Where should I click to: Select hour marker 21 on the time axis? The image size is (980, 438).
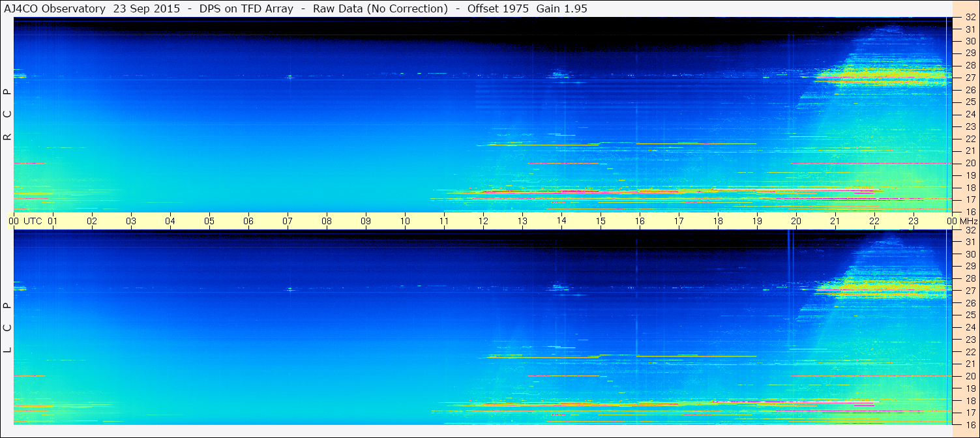click(x=835, y=221)
